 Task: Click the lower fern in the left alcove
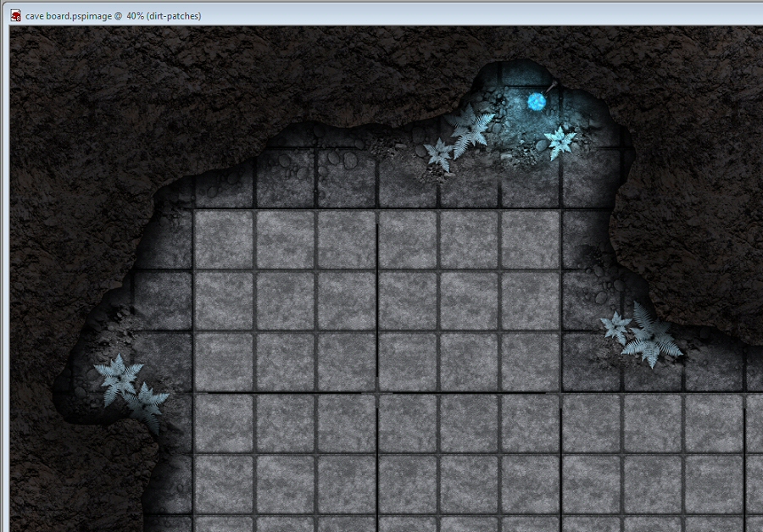tap(148, 403)
